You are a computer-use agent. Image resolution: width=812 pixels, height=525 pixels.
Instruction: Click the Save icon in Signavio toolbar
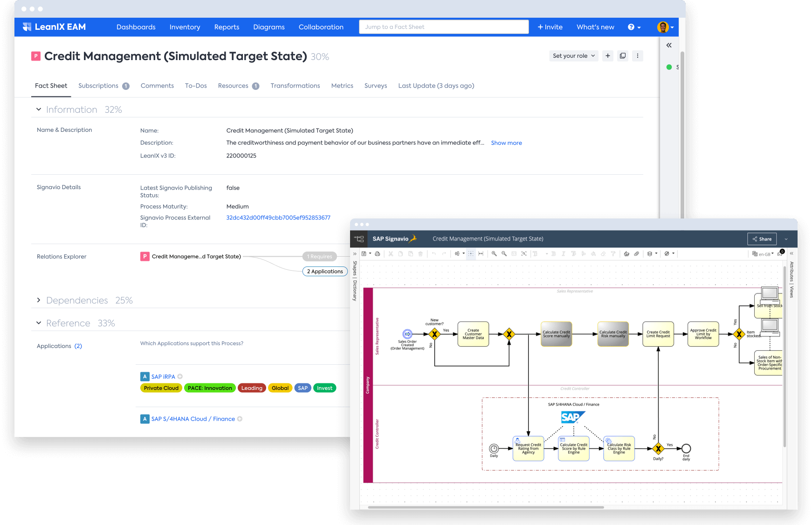(x=364, y=254)
